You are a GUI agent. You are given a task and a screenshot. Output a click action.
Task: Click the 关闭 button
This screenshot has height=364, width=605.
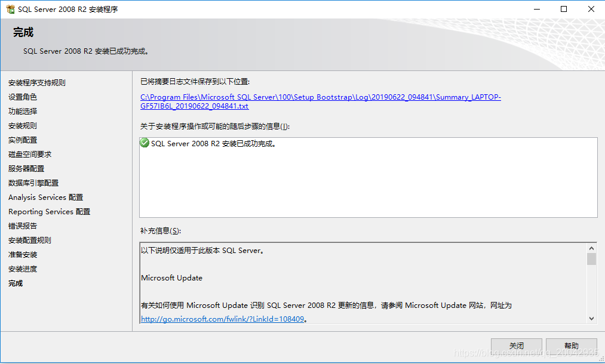click(x=517, y=346)
